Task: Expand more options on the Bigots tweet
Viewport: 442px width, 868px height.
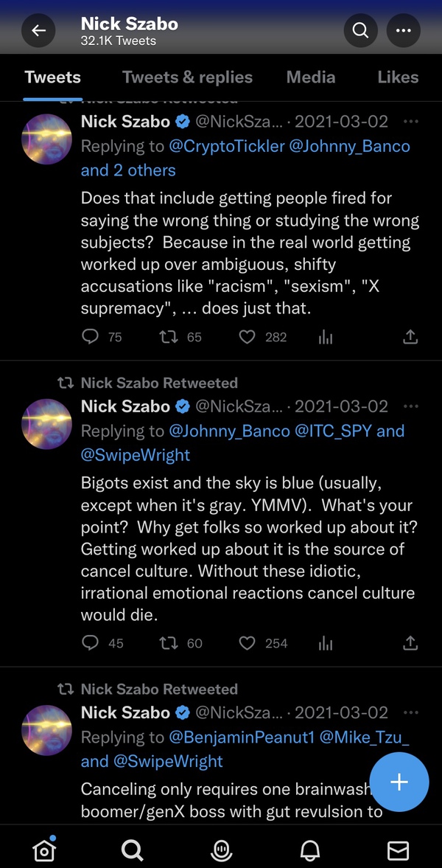Action: [411, 406]
